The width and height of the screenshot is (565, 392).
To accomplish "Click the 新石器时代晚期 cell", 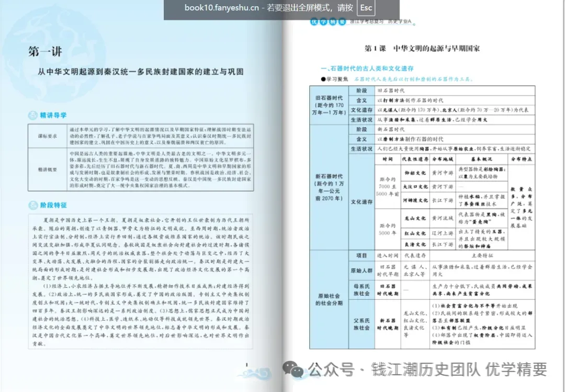I will pos(388,324).
